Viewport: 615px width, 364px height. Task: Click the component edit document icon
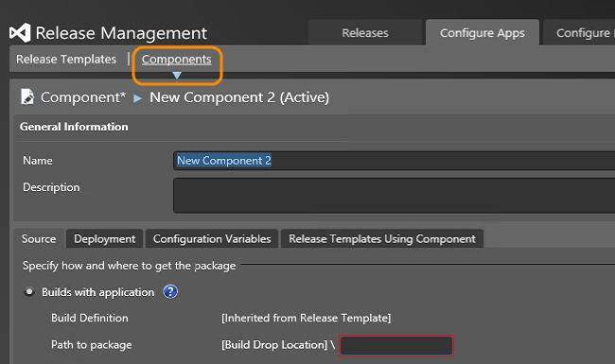click(x=27, y=96)
